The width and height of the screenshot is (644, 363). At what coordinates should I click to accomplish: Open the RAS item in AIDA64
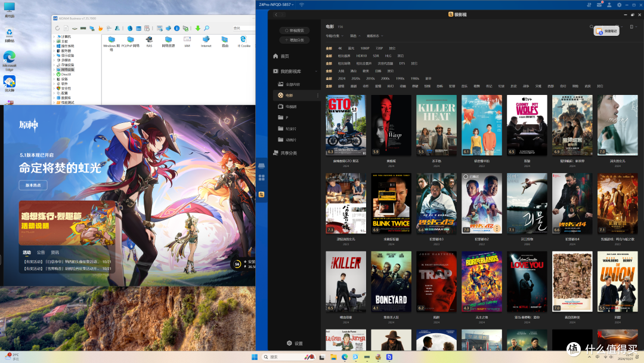pyautogui.click(x=149, y=42)
